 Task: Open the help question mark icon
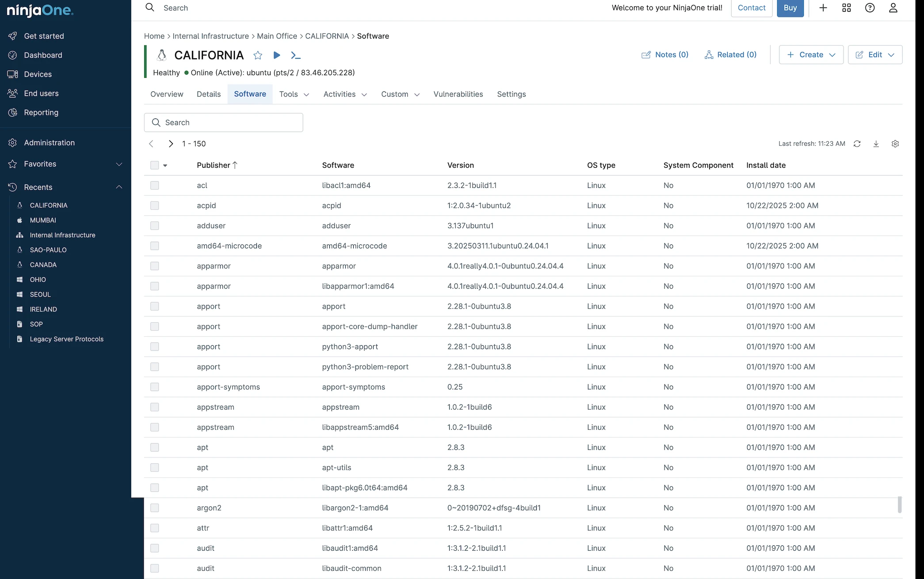pos(870,8)
